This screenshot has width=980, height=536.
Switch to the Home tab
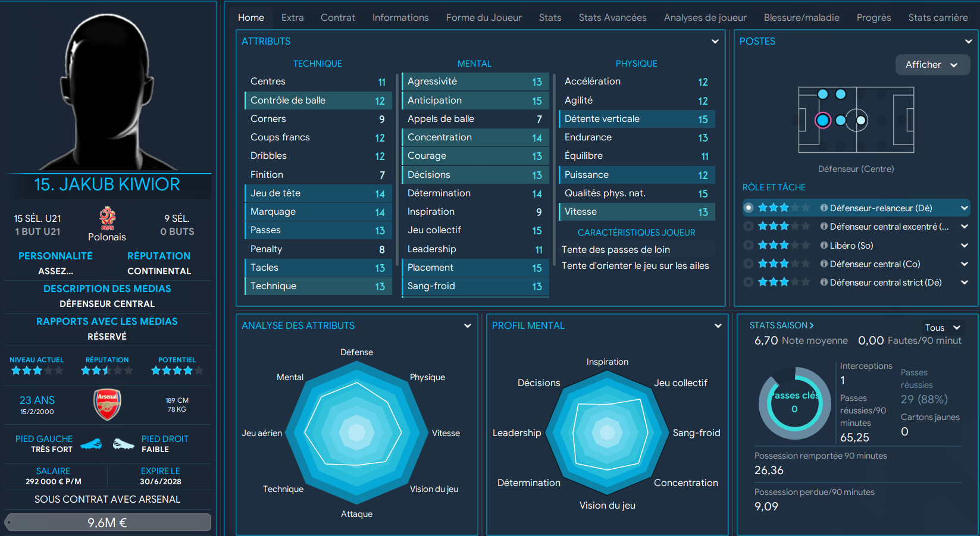pyautogui.click(x=251, y=18)
